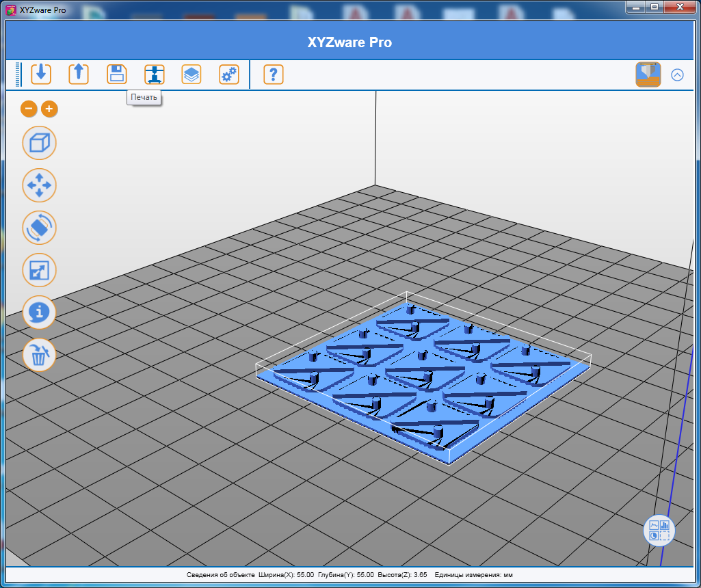
Task: Click the view cube orientation icon
Action: tap(39, 143)
